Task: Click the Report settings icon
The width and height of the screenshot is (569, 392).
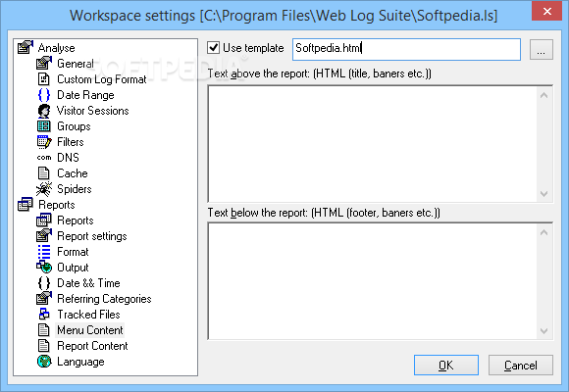Action: tap(44, 236)
